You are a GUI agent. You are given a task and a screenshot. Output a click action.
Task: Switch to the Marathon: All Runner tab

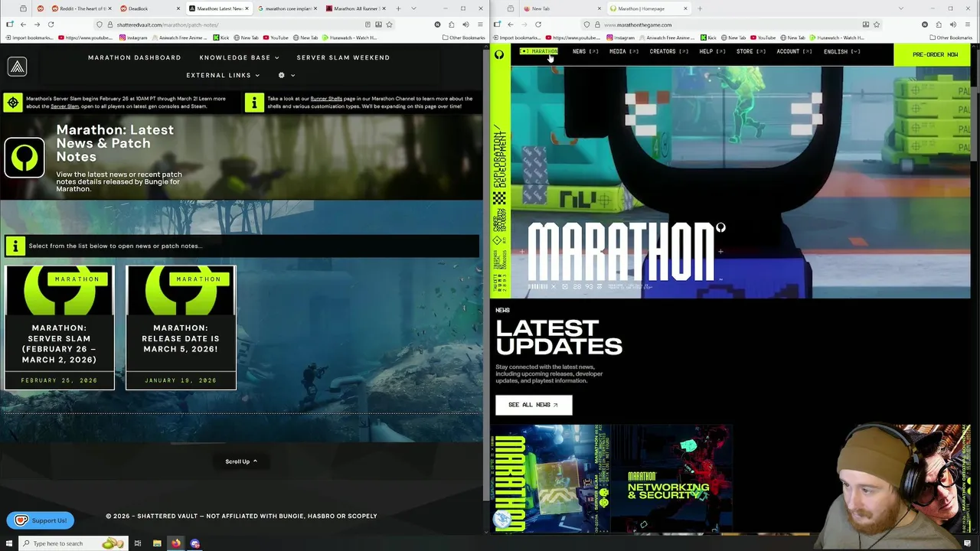pyautogui.click(x=355, y=8)
